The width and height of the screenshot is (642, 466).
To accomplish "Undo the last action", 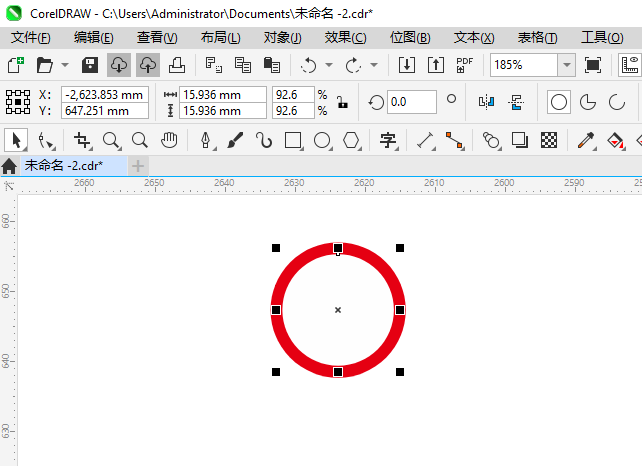I will 309,65.
